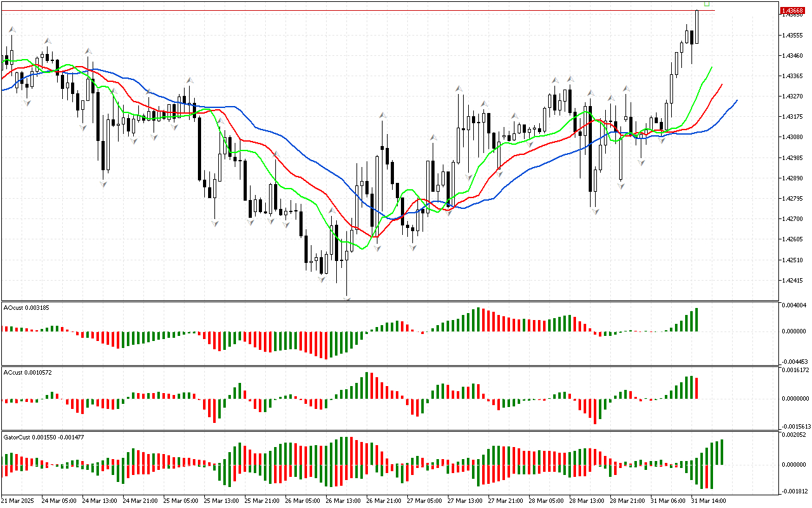Image resolution: width=812 pixels, height=508 pixels.
Task: Click the 27 Mar 21:00 time label
Action: [x=506, y=500]
